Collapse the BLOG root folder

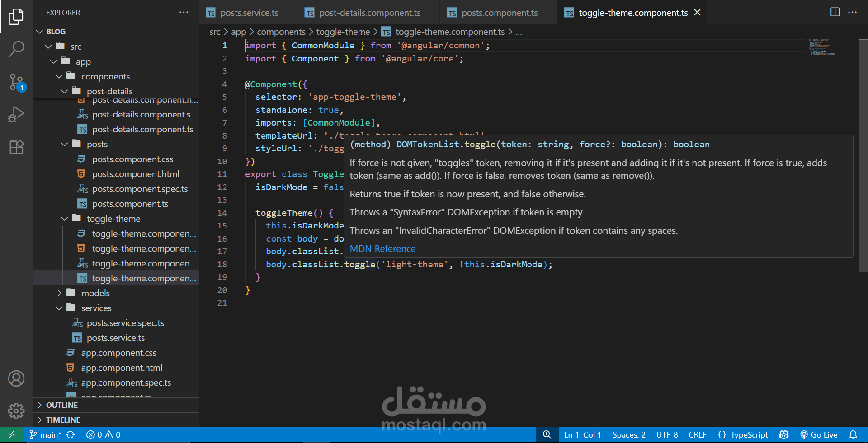(x=40, y=32)
